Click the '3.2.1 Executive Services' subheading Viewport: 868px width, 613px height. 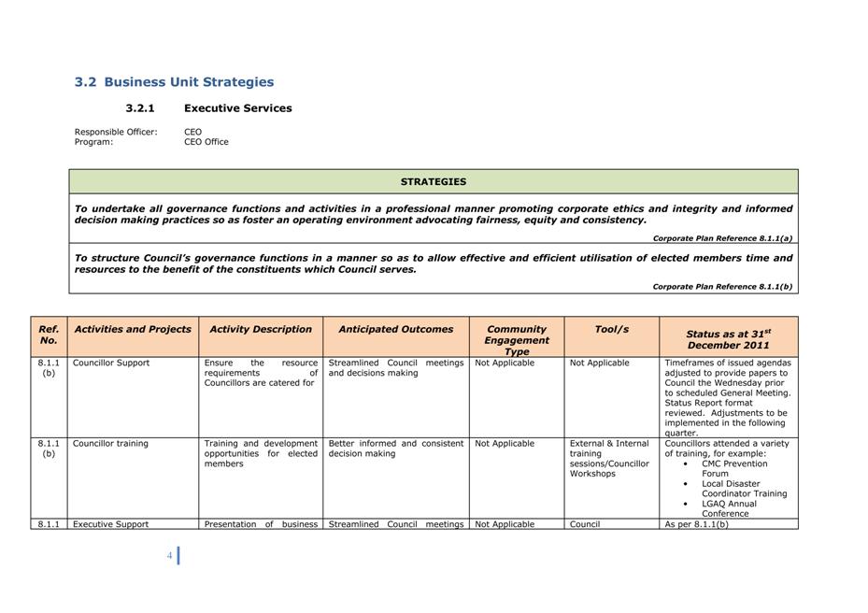[208, 108]
